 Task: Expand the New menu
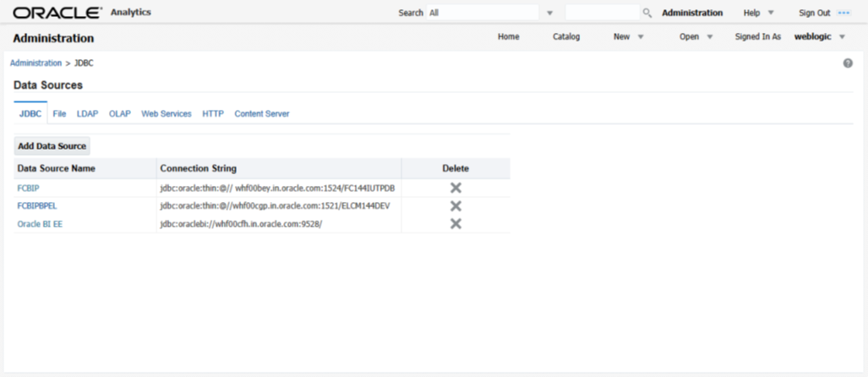[x=628, y=37]
